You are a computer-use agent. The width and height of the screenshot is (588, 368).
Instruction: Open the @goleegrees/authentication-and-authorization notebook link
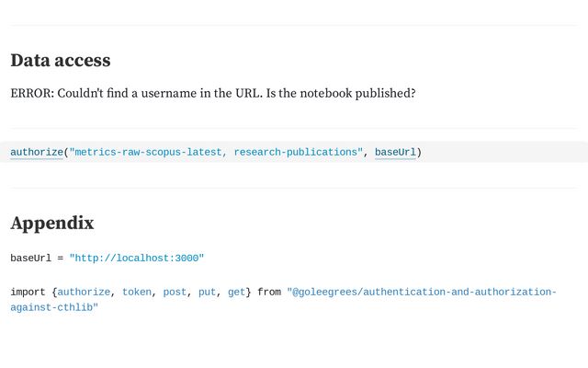pos(422,292)
